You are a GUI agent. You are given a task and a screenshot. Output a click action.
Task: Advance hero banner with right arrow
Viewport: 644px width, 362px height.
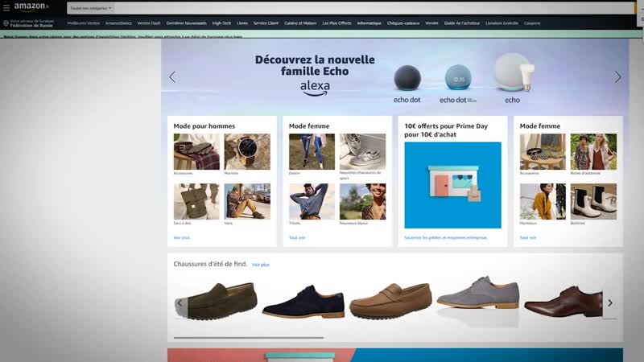[617, 77]
